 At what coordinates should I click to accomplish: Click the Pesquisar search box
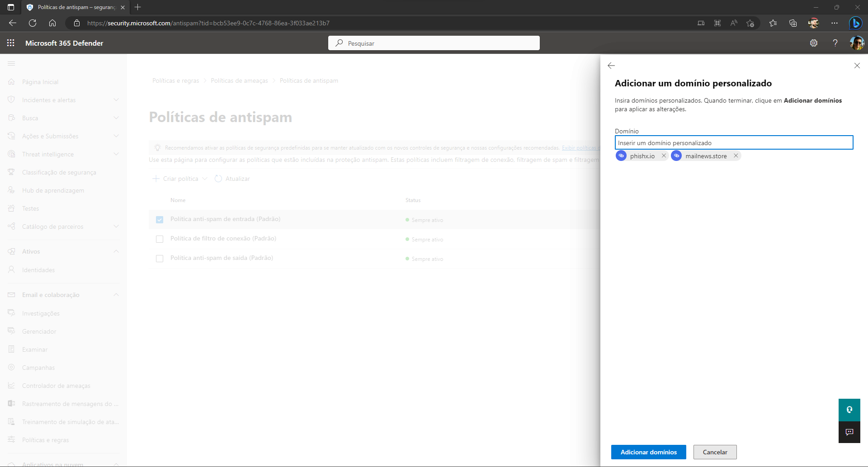434,43
